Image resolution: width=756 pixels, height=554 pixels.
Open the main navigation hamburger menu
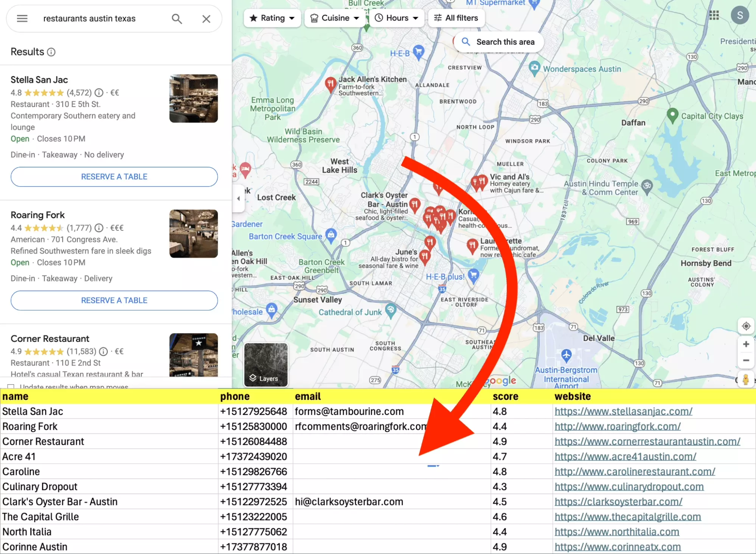tap(22, 18)
